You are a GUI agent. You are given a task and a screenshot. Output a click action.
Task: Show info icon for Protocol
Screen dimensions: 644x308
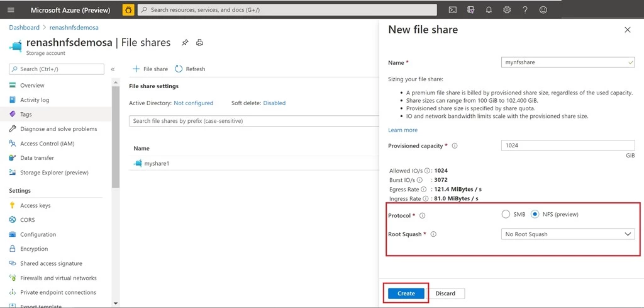[x=422, y=215]
